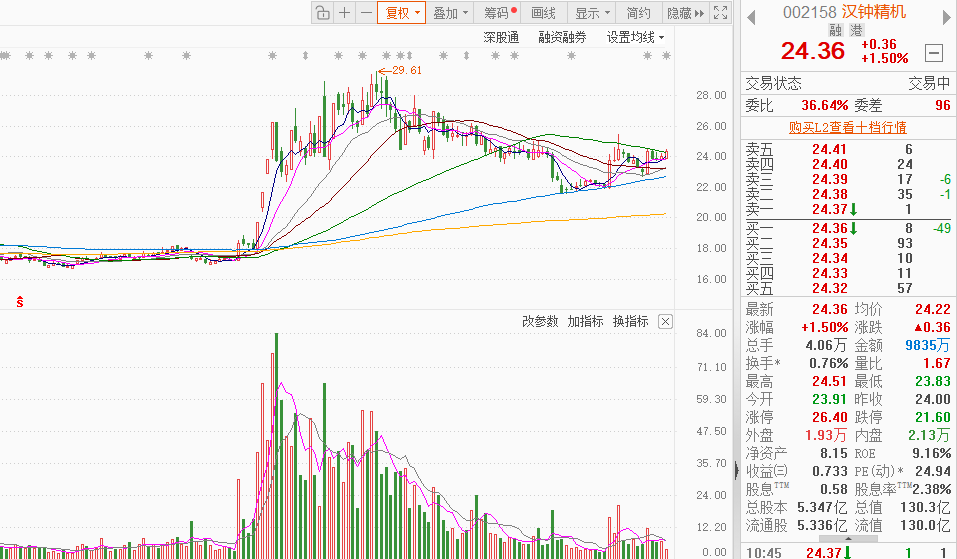Click the current price 24.36 in the header
Viewport: 957px width, 559px height.
click(813, 51)
